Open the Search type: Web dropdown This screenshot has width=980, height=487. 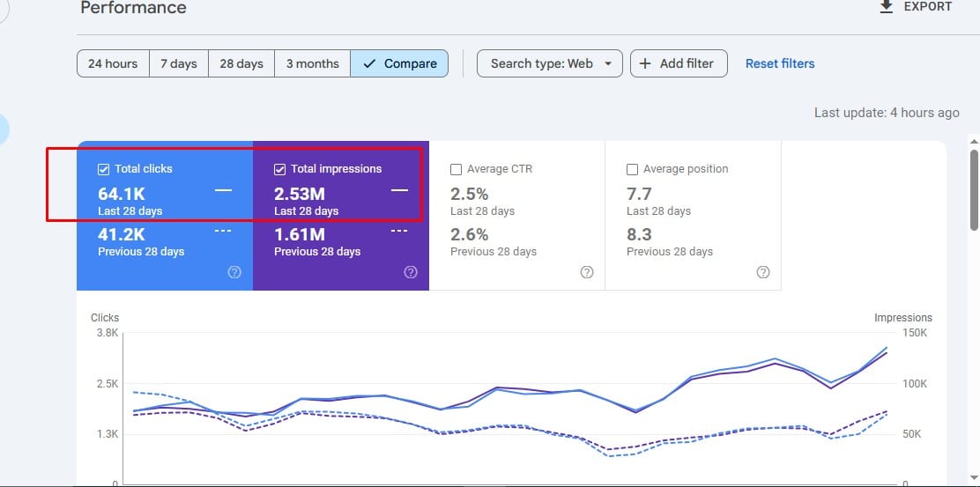pyautogui.click(x=550, y=63)
